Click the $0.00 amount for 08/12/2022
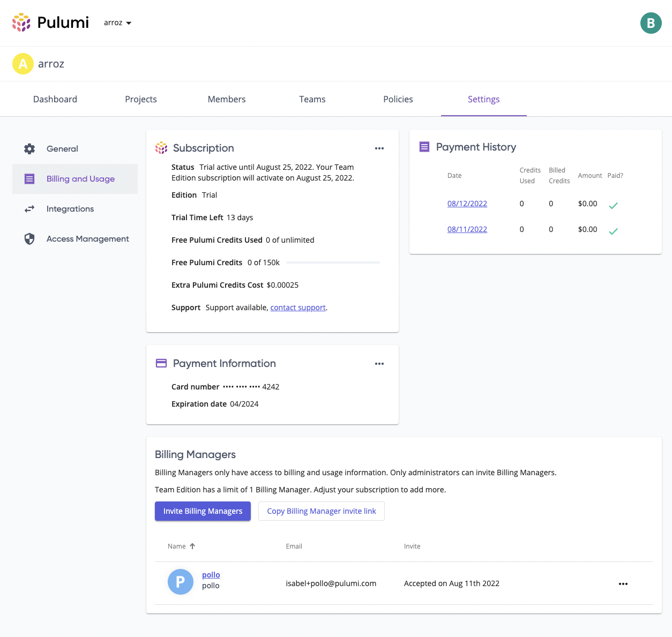The width and height of the screenshot is (672, 637). pos(588,204)
